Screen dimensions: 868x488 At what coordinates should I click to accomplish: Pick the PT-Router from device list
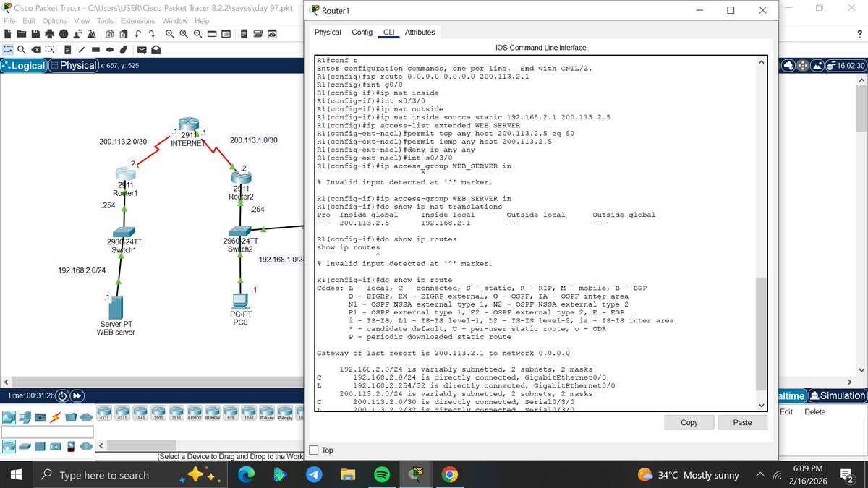pos(267,413)
